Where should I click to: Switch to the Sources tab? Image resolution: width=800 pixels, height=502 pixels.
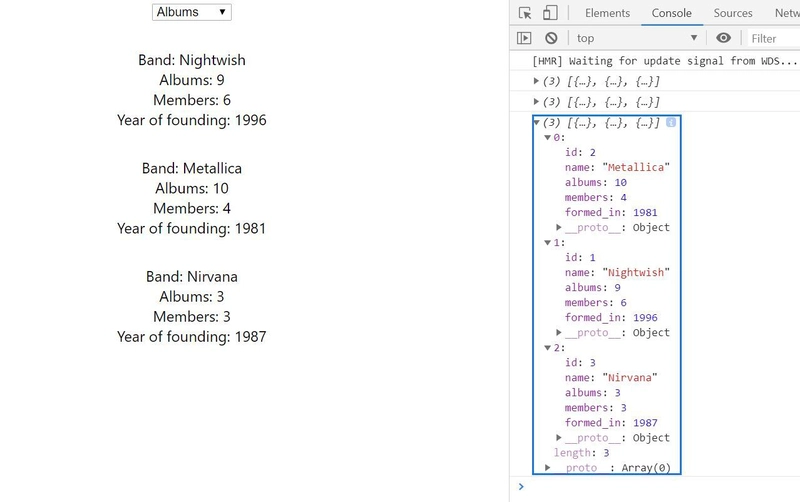[x=732, y=13]
